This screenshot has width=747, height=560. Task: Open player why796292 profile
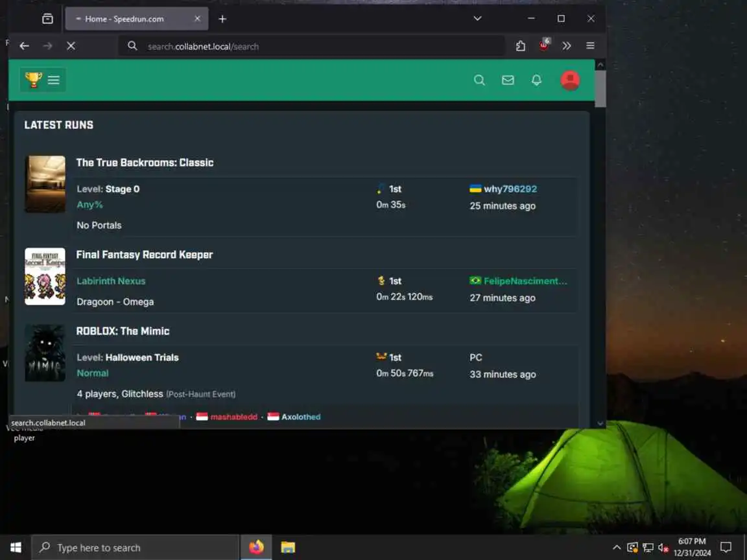(510, 189)
